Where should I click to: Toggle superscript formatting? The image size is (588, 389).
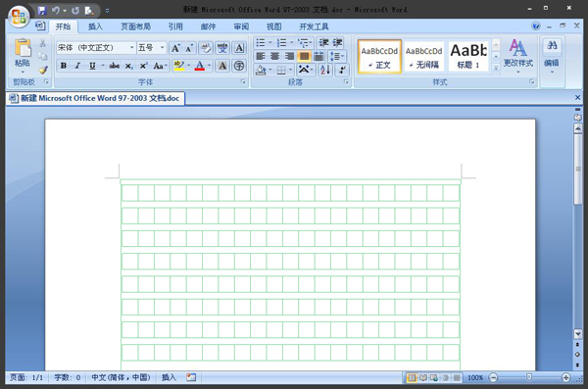pos(144,66)
